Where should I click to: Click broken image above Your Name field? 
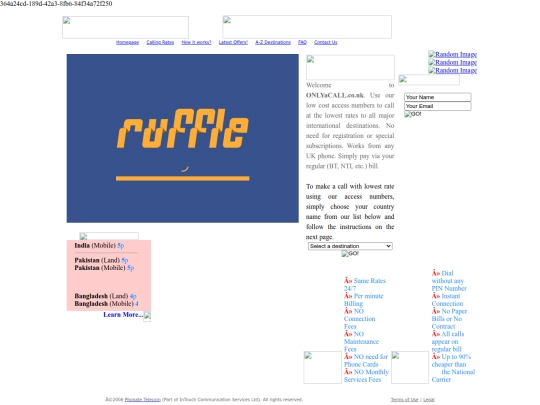tap(429, 80)
